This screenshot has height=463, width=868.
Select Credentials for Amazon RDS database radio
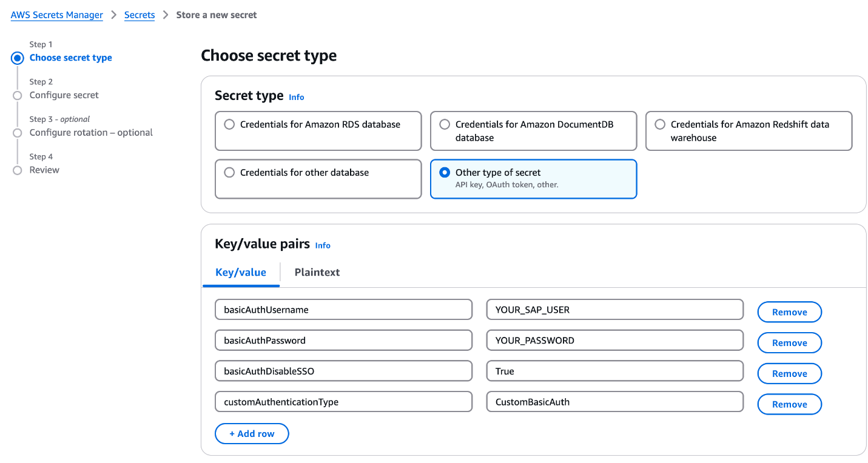pos(229,124)
